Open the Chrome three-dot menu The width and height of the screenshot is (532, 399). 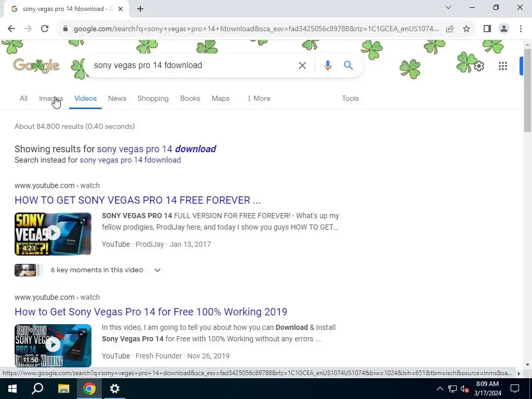pos(521,29)
